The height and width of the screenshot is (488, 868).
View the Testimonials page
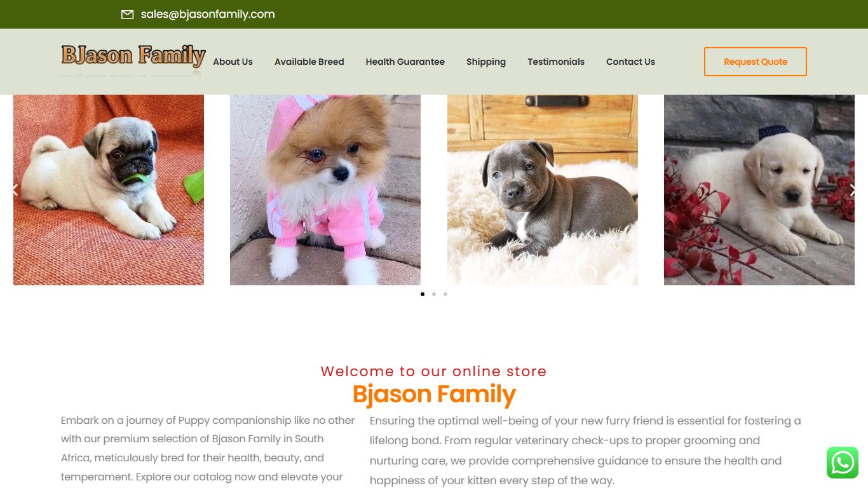(x=556, y=62)
